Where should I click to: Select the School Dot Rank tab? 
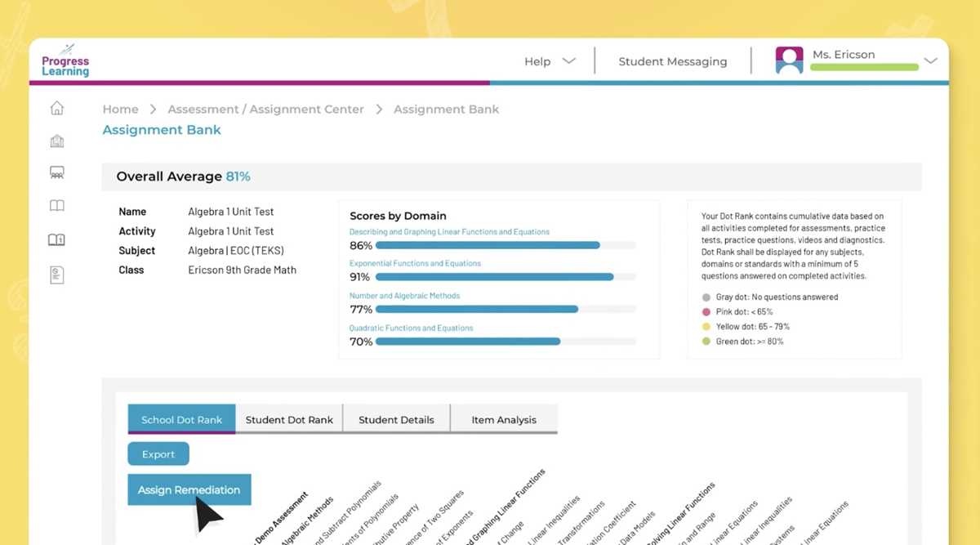pyautogui.click(x=181, y=419)
